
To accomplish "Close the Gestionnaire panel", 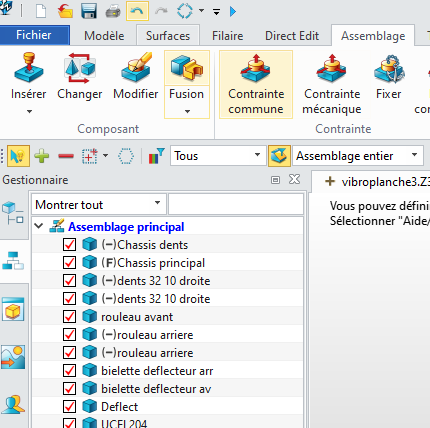I will 294,179.
